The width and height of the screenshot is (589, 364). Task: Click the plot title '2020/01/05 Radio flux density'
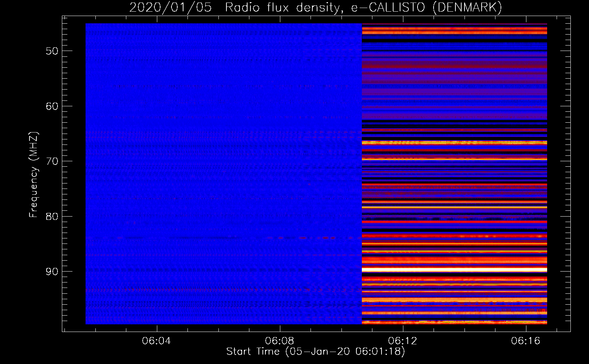tap(236, 7)
